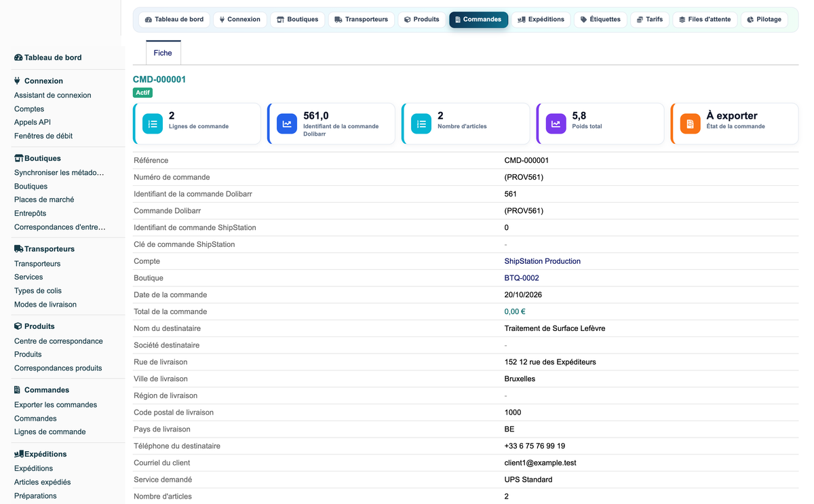Click the document icon beside sidebar Commandes

click(x=18, y=390)
